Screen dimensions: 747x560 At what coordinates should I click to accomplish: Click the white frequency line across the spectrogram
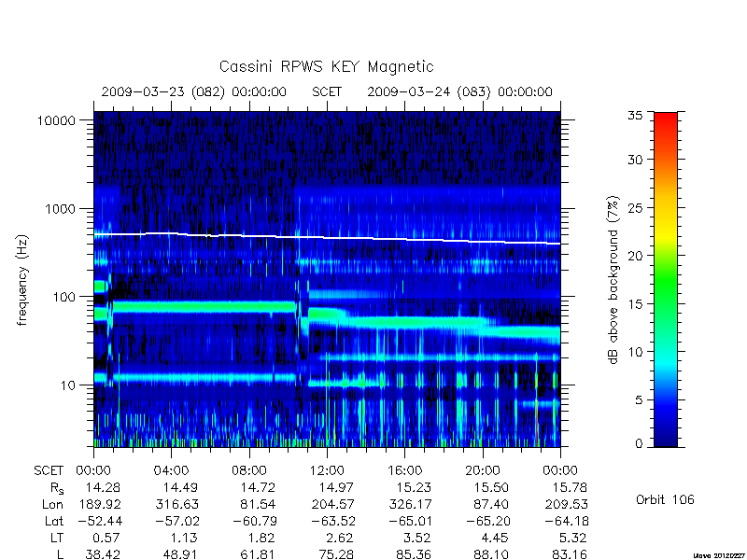pyautogui.click(x=327, y=238)
